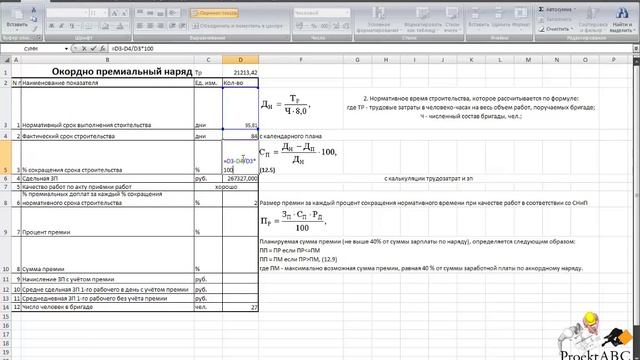
Task: Apply the fill color bucket
Action: [x=105, y=26]
